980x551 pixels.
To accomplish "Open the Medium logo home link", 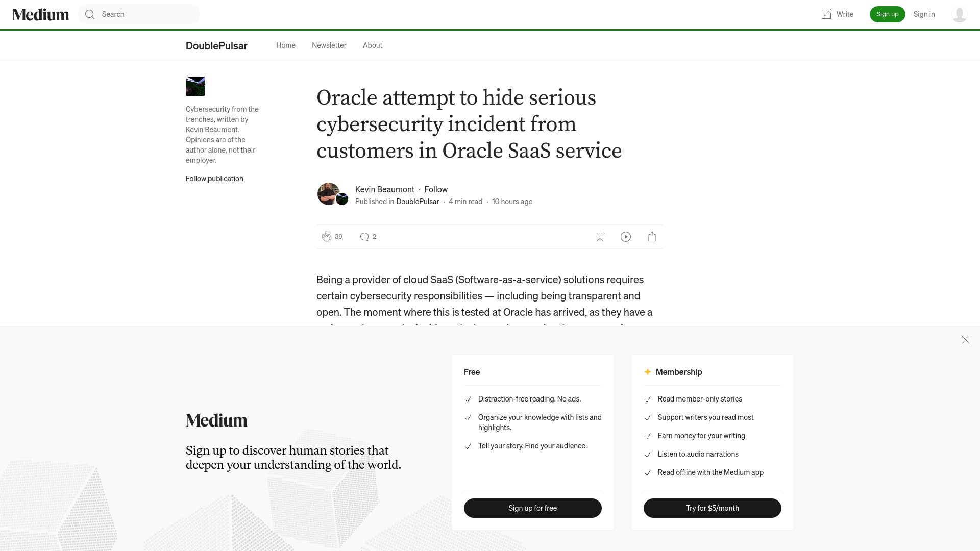I will click(41, 14).
